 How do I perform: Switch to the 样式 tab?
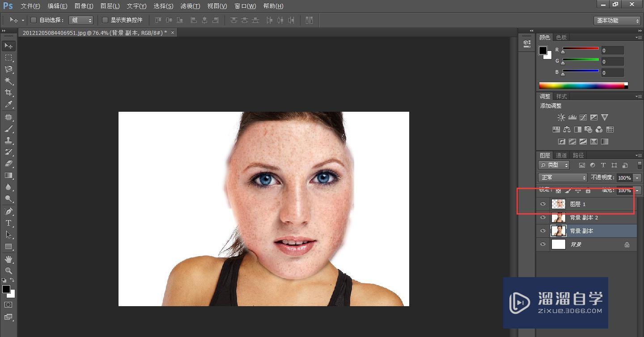pyautogui.click(x=561, y=96)
